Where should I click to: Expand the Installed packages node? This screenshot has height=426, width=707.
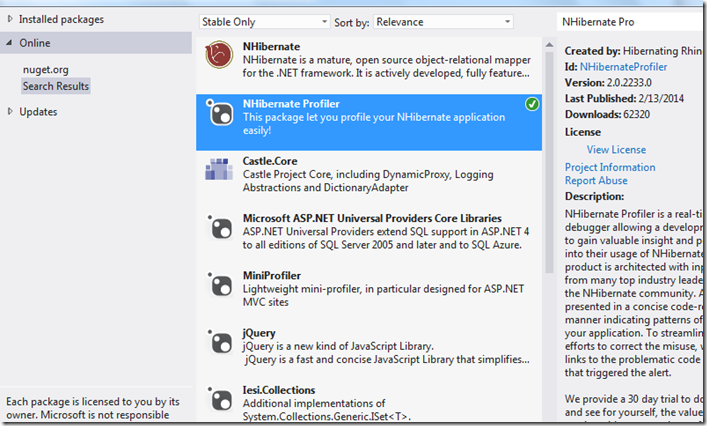10,19
